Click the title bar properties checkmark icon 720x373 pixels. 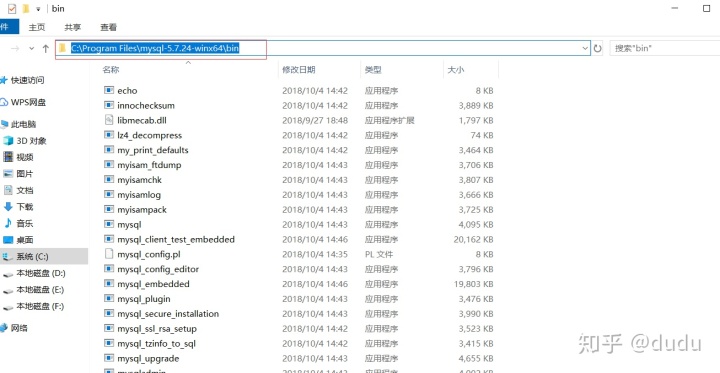[x=12, y=9]
